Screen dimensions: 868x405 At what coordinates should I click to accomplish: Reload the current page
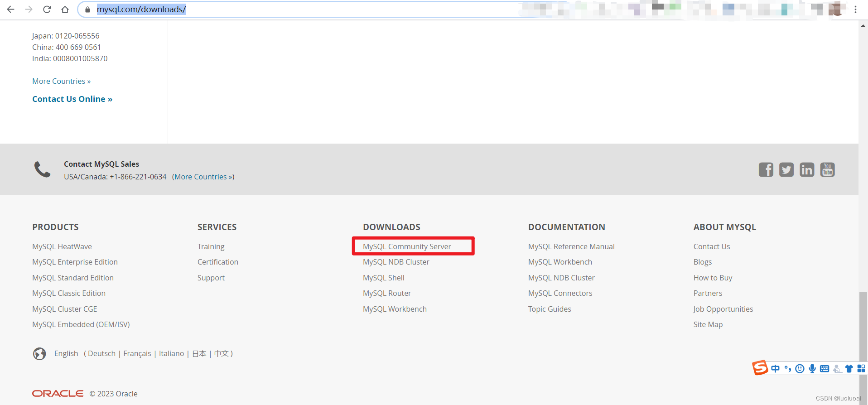[x=47, y=9]
